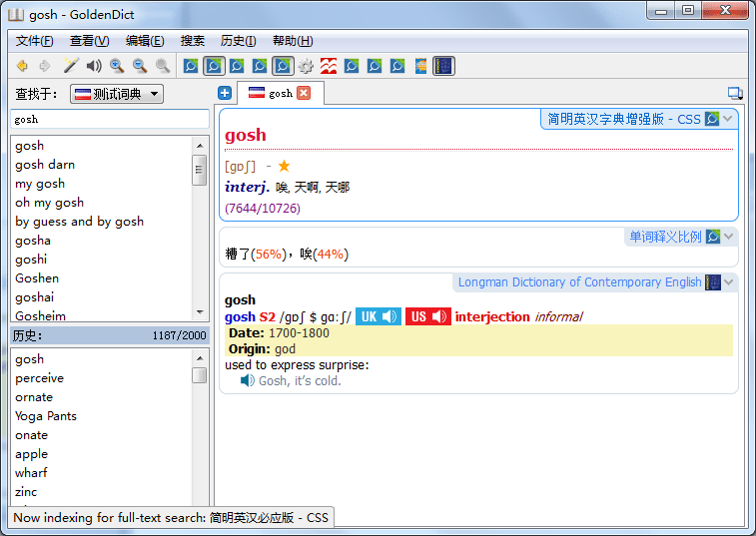This screenshot has width=756, height=536.
Task: Click the Longman Dictionary of Contemporary English header
Action: [579, 282]
